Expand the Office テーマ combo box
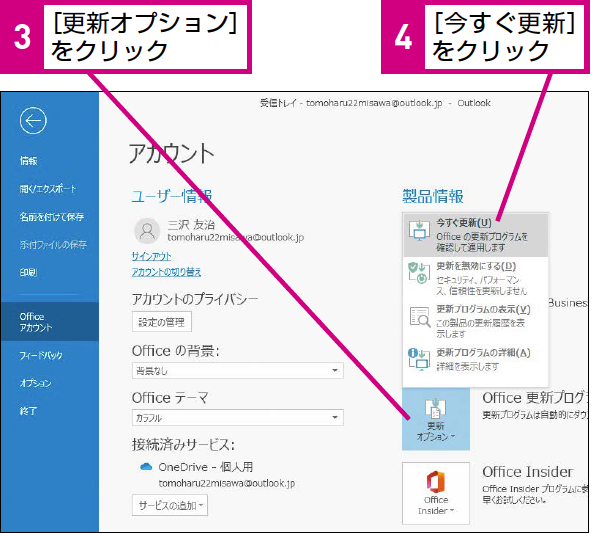Screen dimensions: 600x533 [238, 417]
